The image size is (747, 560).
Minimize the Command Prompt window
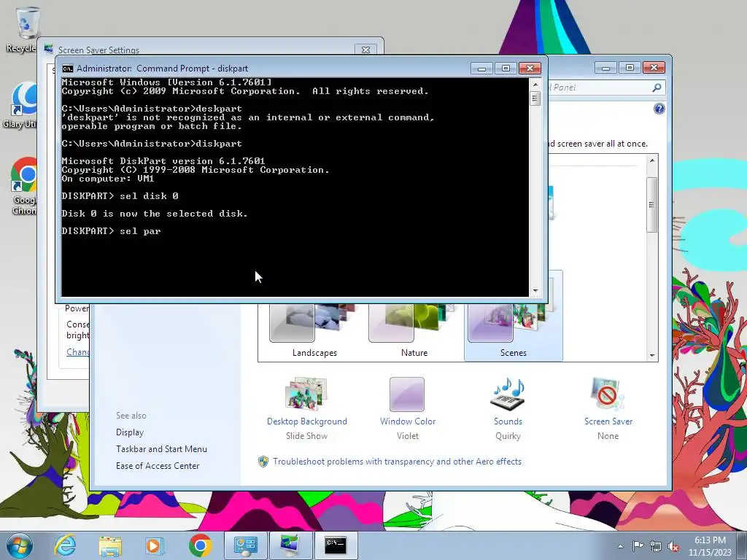click(481, 68)
